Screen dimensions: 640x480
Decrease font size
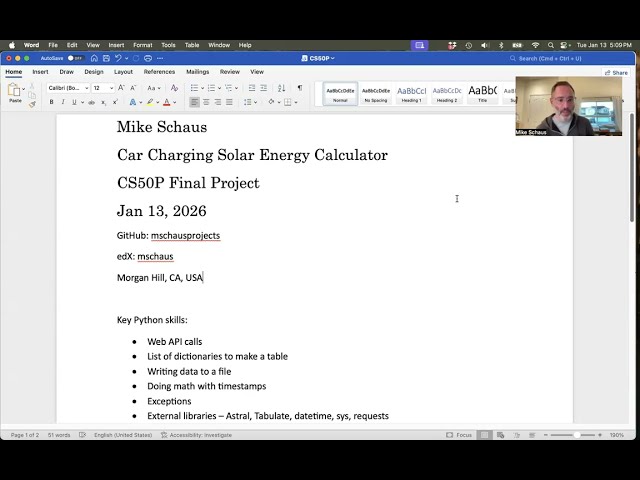(133, 88)
